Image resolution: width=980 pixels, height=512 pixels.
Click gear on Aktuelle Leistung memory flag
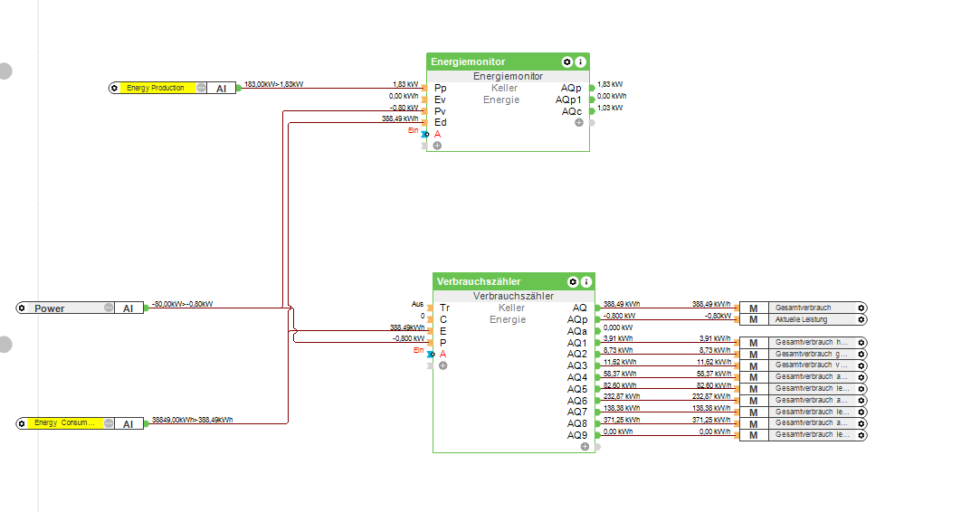(861, 319)
